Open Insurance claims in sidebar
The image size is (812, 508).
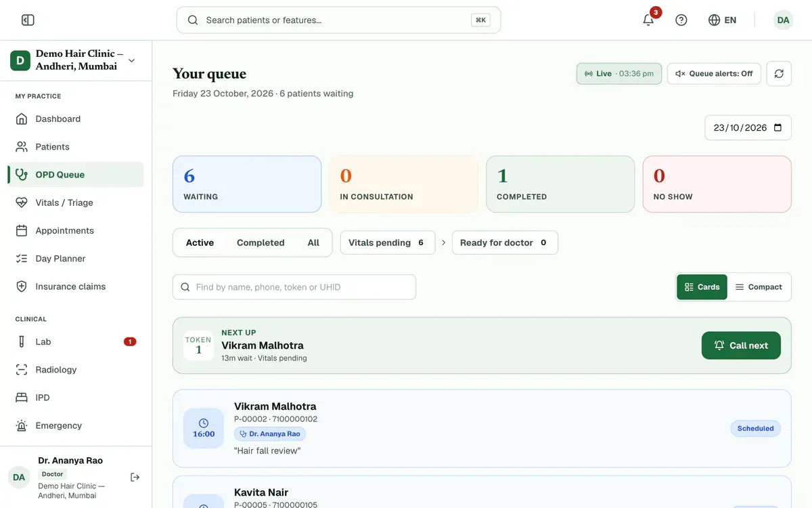(x=76, y=287)
